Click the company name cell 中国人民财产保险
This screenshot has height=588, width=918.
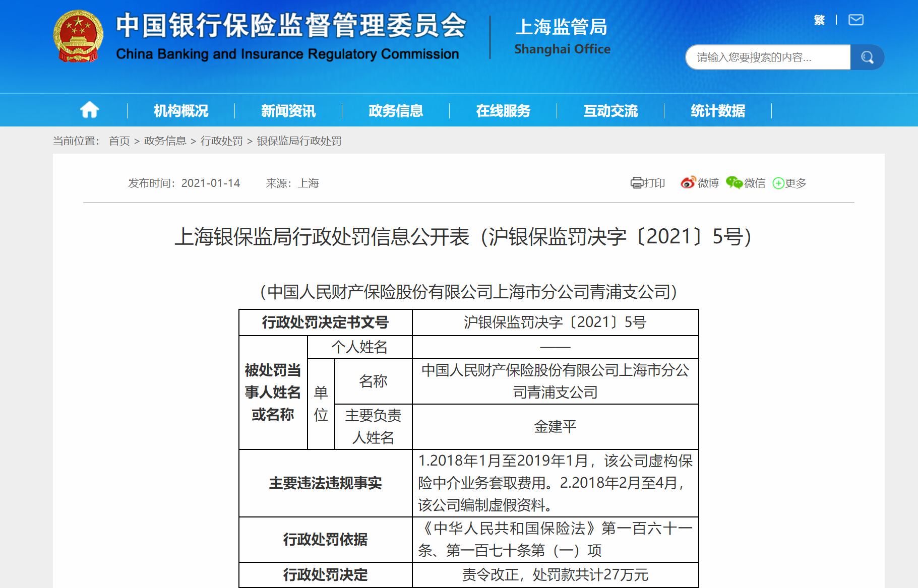pyautogui.click(x=555, y=381)
